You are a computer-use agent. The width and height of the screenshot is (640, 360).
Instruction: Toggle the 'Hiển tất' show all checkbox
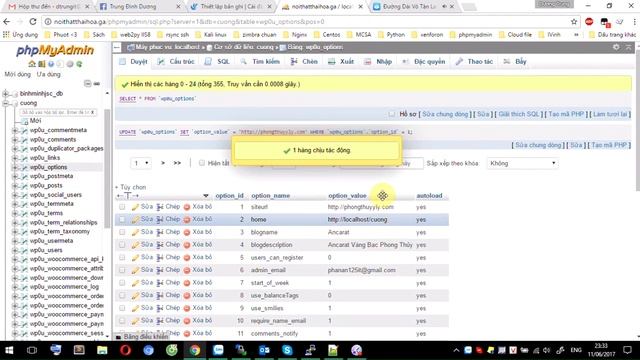(202, 163)
